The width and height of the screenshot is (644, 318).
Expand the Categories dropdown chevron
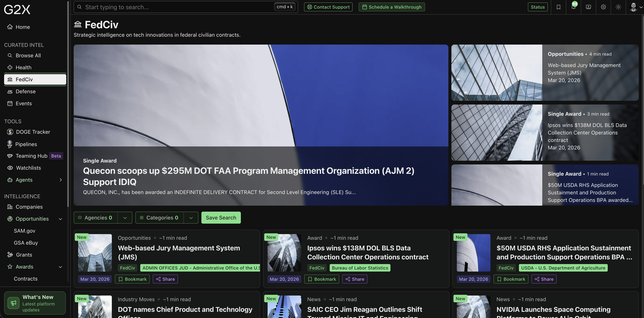(191, 218)
